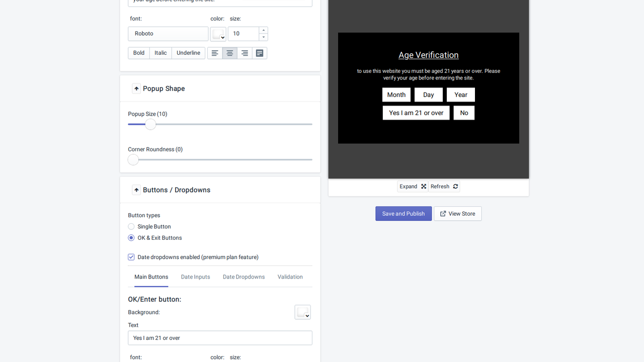Open Year dropdown in preview
The image size is (644, 362).
point(461,95)
